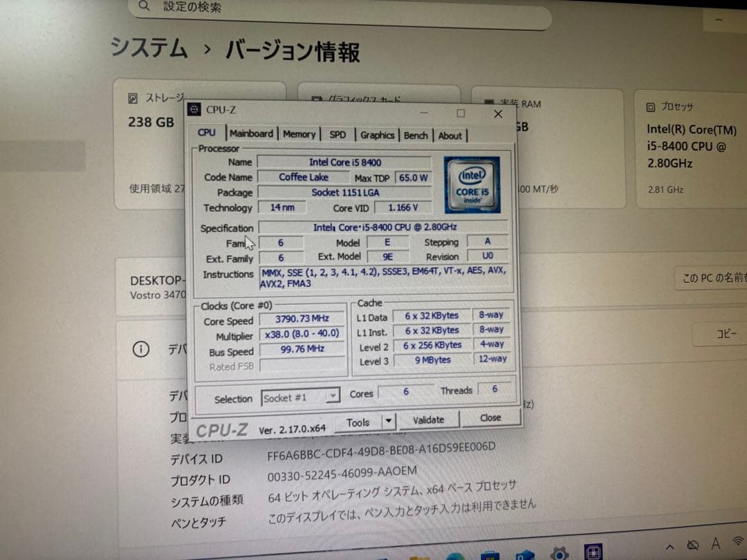Click the Close button in CPU-Z
This screenshot has width=747, height=560.
click(490, 418)
